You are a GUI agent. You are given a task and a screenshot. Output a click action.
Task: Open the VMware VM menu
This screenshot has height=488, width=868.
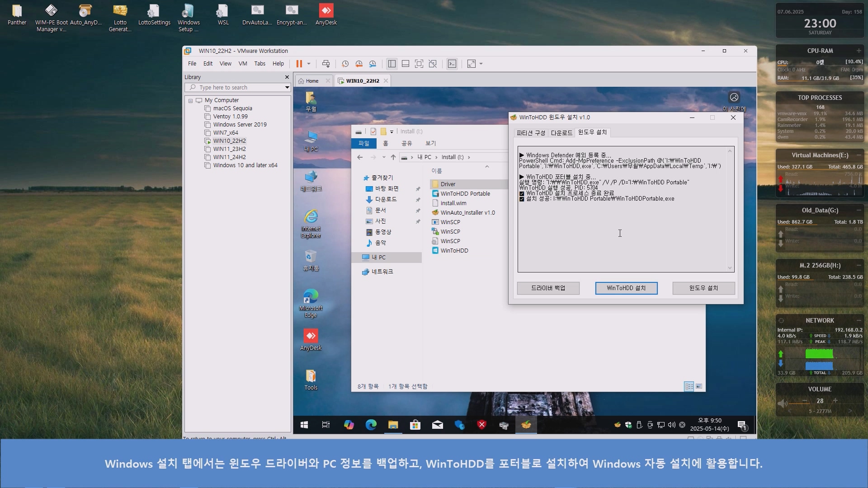tap(243, 64)
